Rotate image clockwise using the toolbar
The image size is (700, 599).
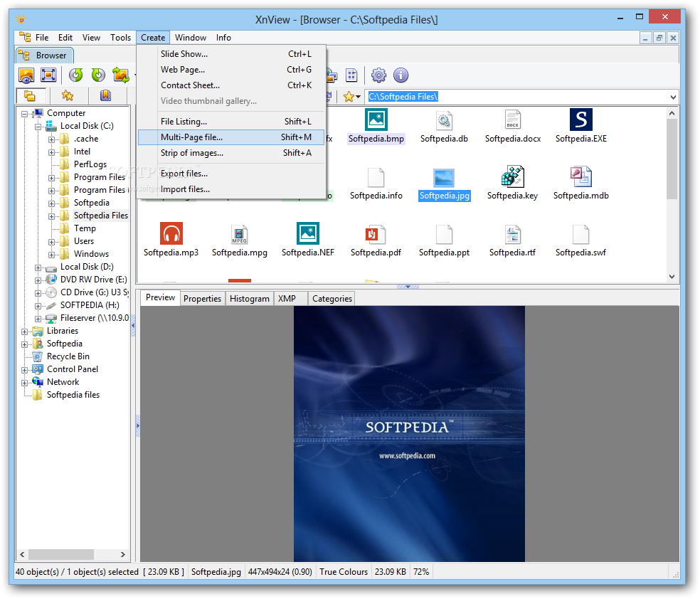coord(98,75)
